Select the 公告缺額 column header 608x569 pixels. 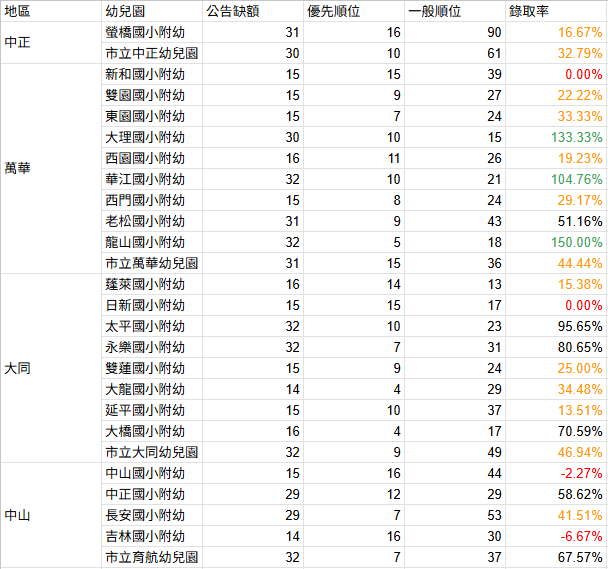[x=253, y=11]
